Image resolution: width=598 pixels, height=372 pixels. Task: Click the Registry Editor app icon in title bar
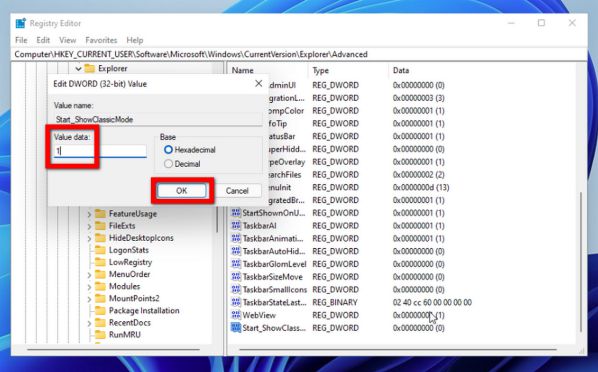21,23
